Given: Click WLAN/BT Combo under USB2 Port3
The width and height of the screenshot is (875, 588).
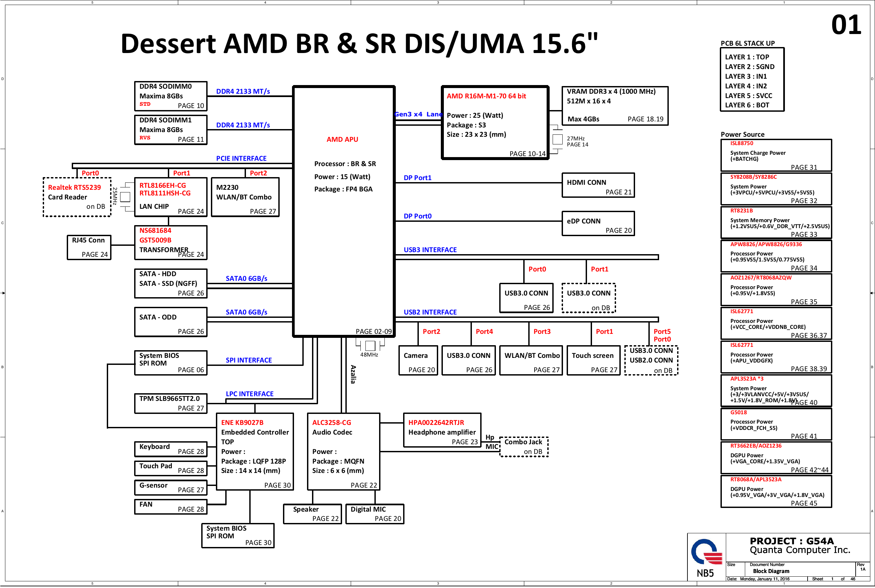Looking at the screenshot, I should point(531,361).
